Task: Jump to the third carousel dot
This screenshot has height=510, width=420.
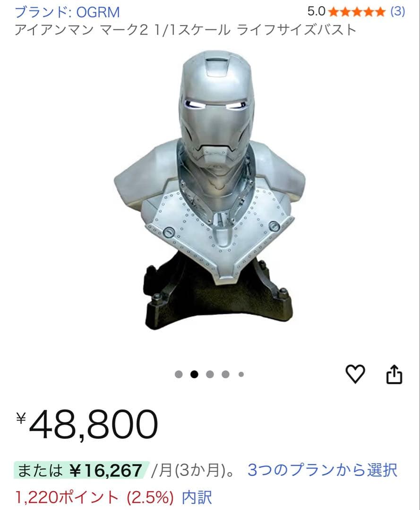Action: (210, 374)
